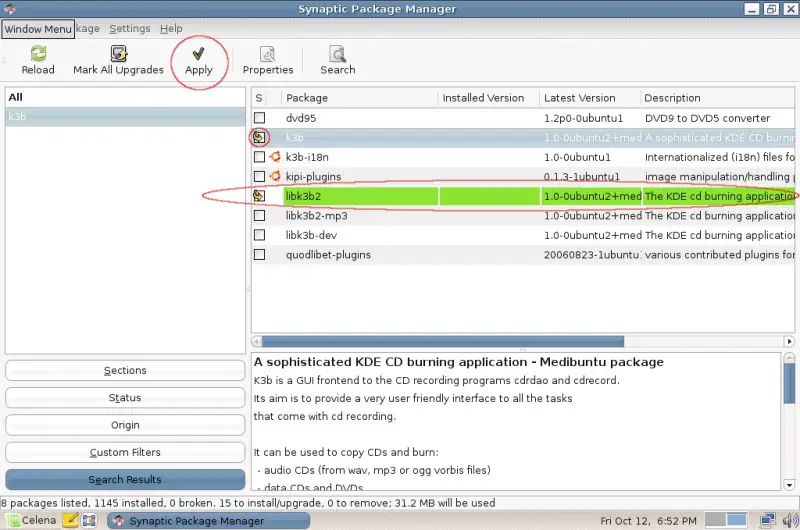
Task: Click the 1.2p0-0ubuntu1 version cell
Action: pos(583,118)
